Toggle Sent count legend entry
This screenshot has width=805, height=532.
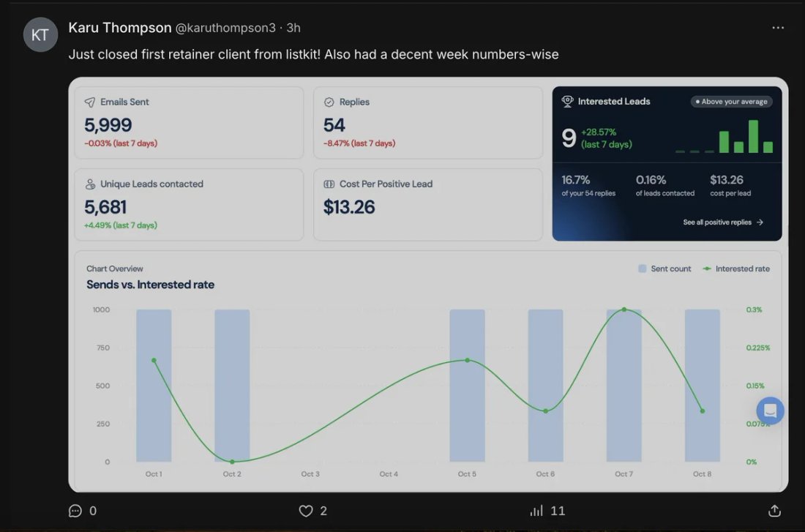pos(664,269)
